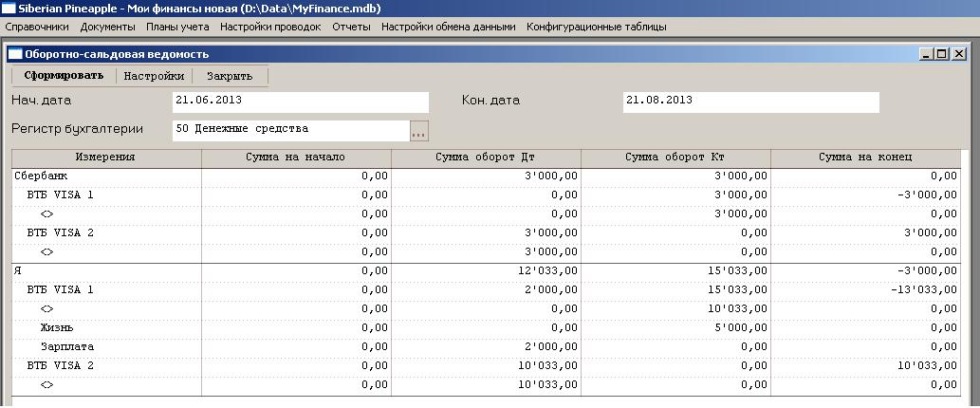Click the Закрыть toolbar button

(x=230, y=76)
